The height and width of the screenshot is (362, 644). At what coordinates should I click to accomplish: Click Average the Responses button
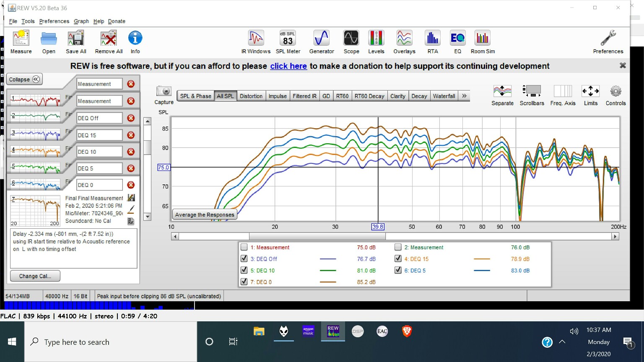pyautogui.click(x=205, y=215)
